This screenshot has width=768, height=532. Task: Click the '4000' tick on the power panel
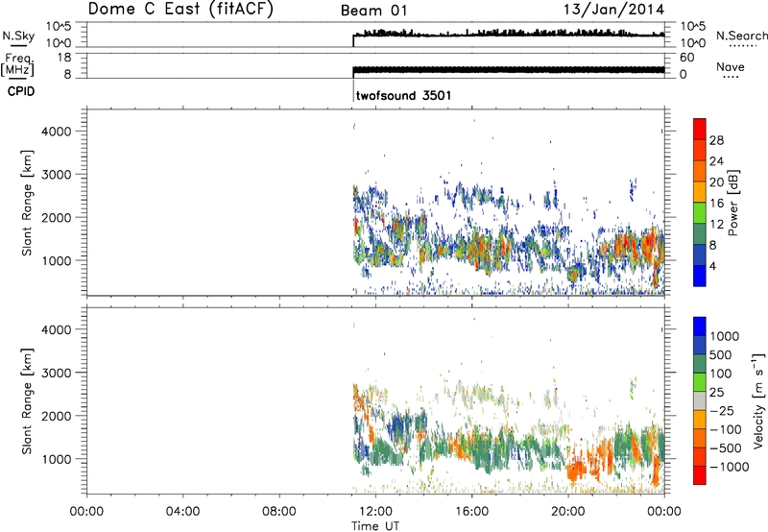coord(57,132)
